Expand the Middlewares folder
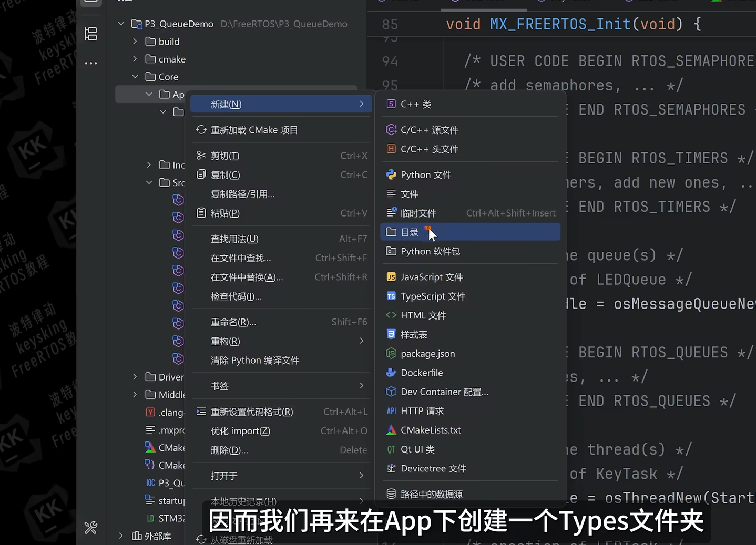This screenshot has height=545, width=756. click(x=135, y=394)
